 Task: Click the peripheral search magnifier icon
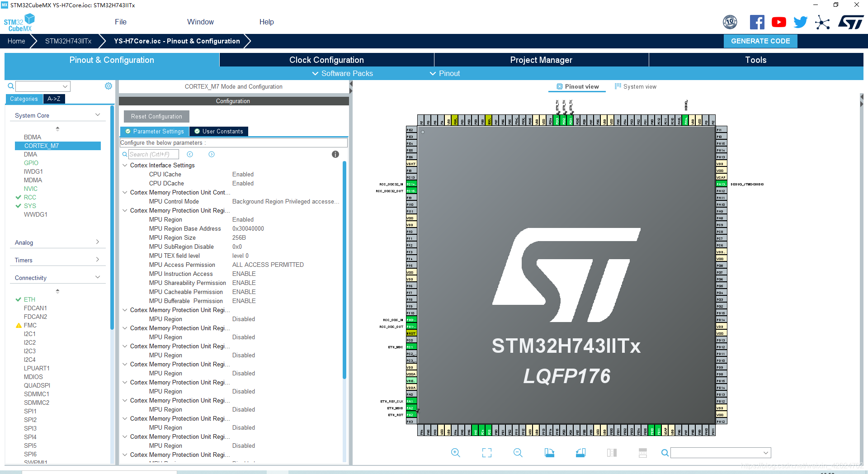(11, 86)
